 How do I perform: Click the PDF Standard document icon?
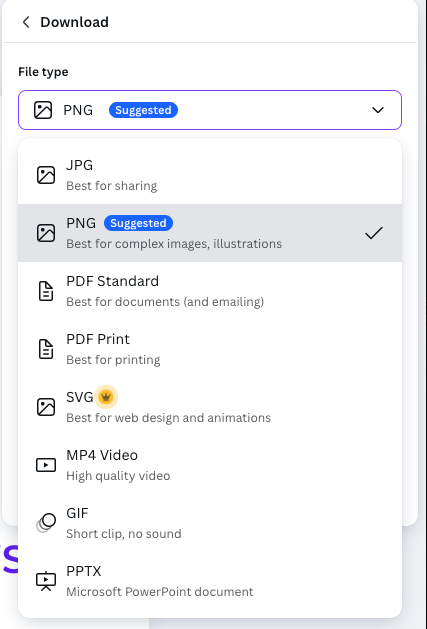(x=46, y=291)
